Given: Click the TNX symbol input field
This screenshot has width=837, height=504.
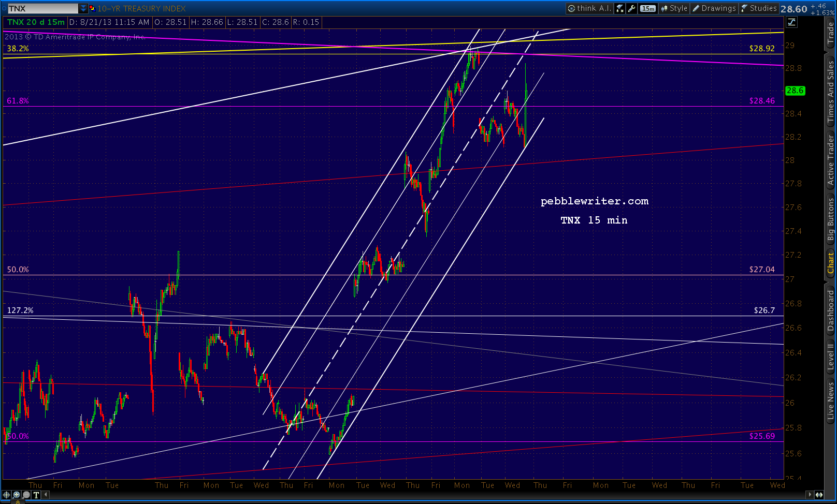Looking at the screenshot, I should (43, 8).
